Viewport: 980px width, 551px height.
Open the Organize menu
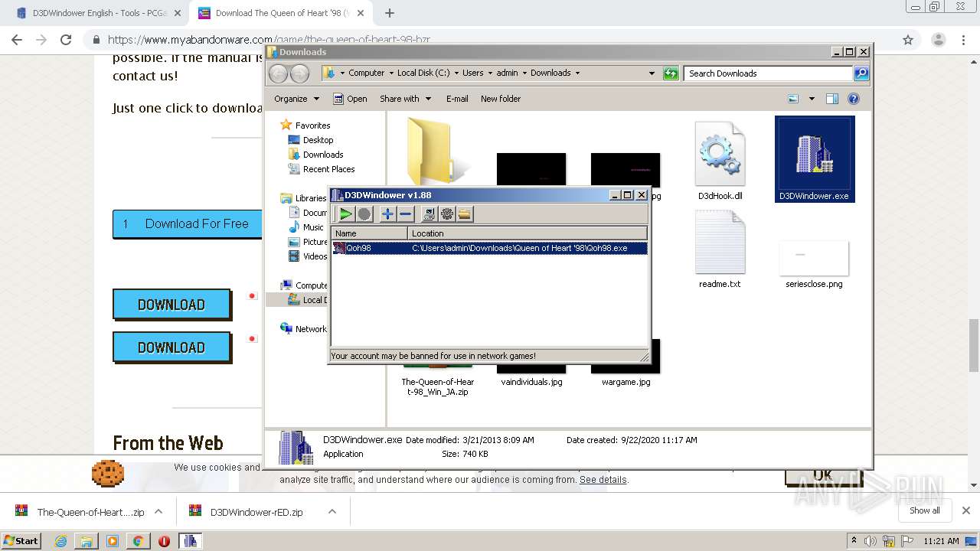tap(296, 99)
